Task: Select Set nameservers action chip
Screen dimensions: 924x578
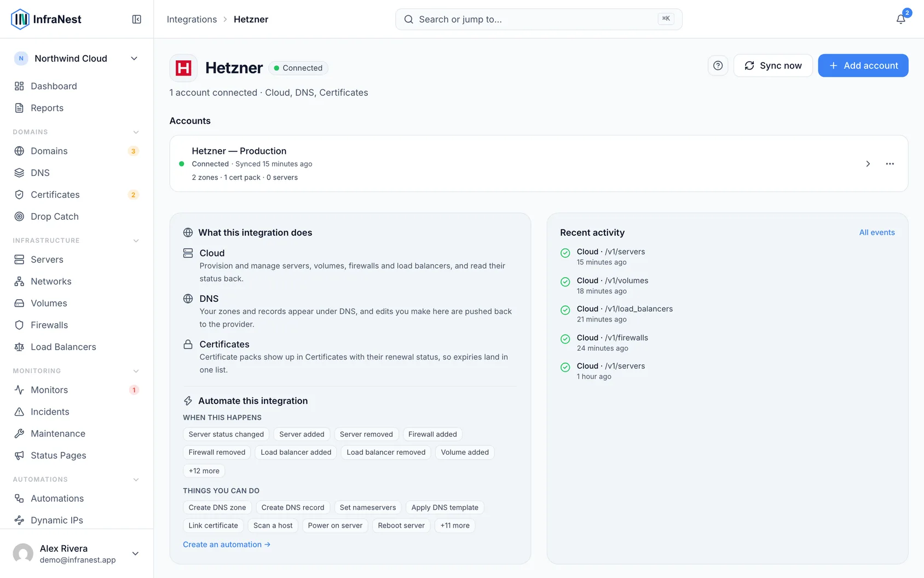Action: point(368,507)
